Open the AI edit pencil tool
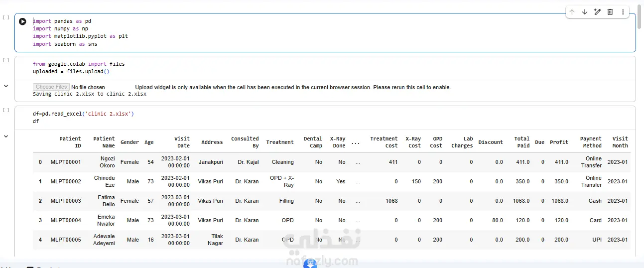This screenshot has width=644, height=268. click(597, 12)
